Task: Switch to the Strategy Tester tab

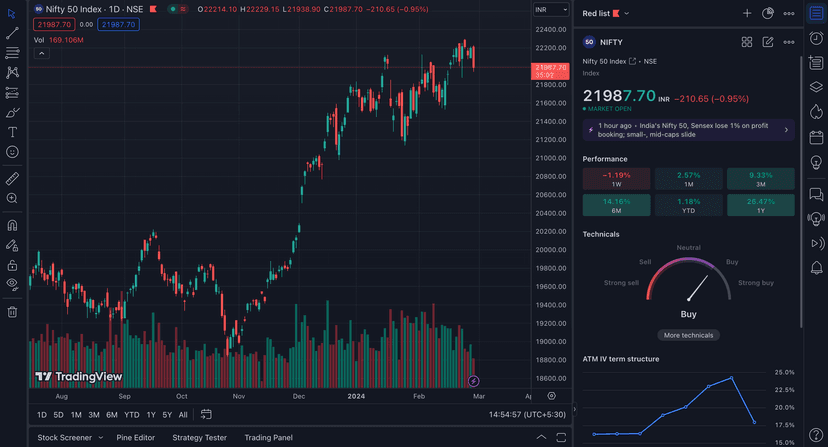Action: pos(200,437)
